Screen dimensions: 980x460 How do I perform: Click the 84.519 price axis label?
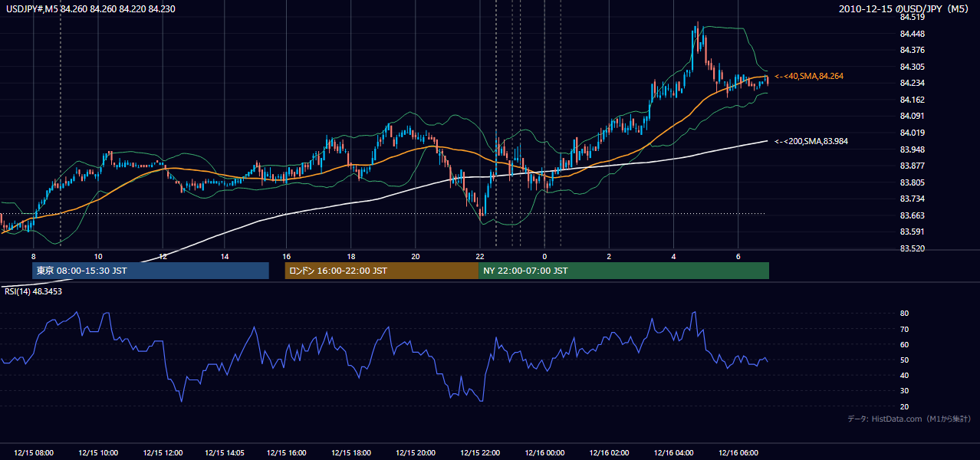click(912, 17)
